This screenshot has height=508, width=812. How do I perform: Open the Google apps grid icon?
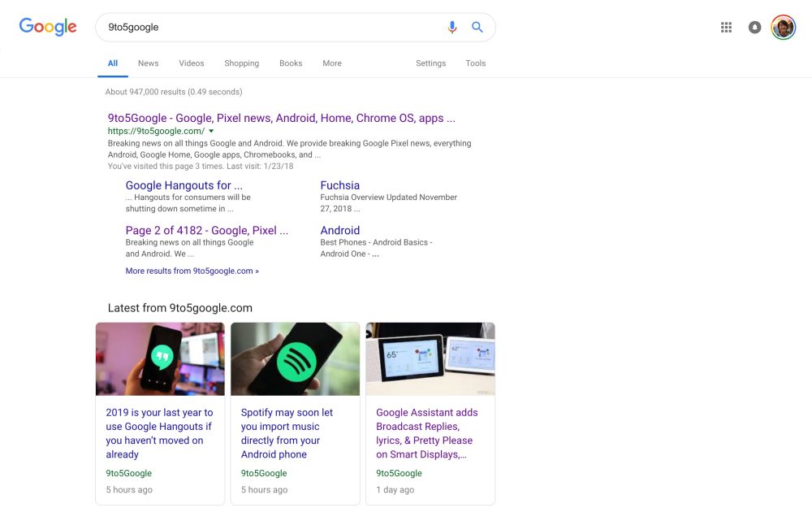point(726,27)
